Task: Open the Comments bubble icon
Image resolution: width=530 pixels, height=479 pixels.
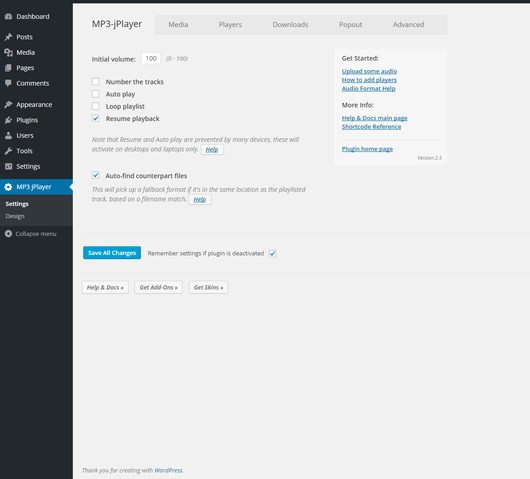Action: [x=8, y=83]
